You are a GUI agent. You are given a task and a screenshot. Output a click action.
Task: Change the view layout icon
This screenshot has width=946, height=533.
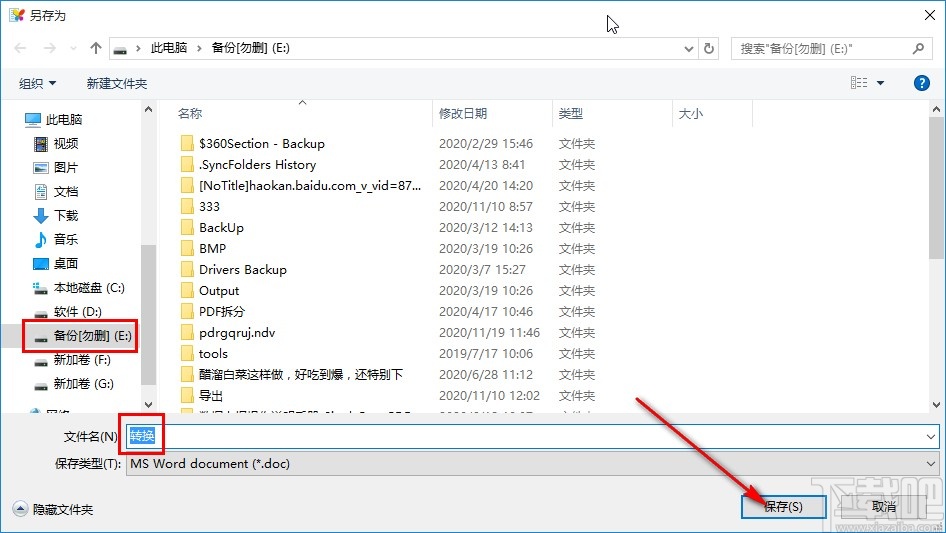point(859,83)
